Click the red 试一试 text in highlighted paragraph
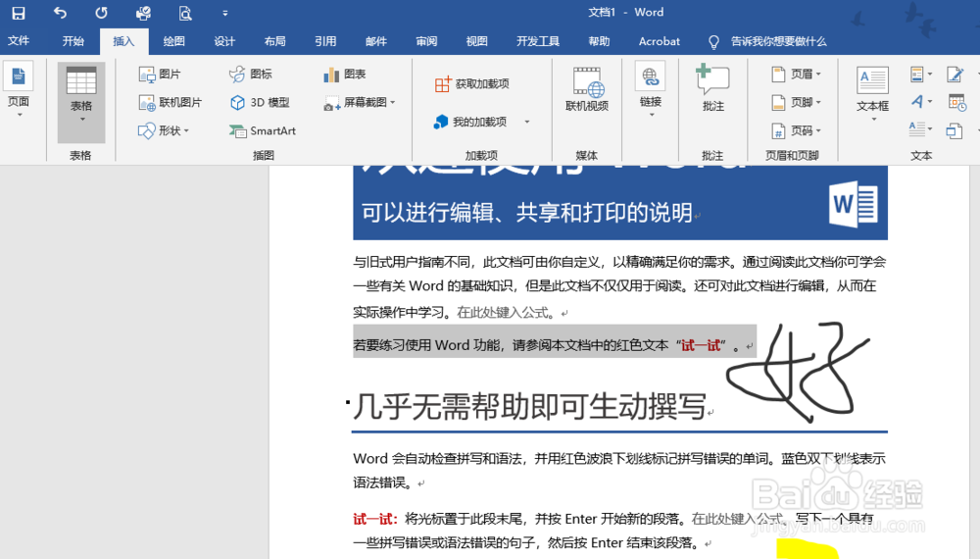Image resolution: width=980 pixels, height=559 pixels. [701, 345]
